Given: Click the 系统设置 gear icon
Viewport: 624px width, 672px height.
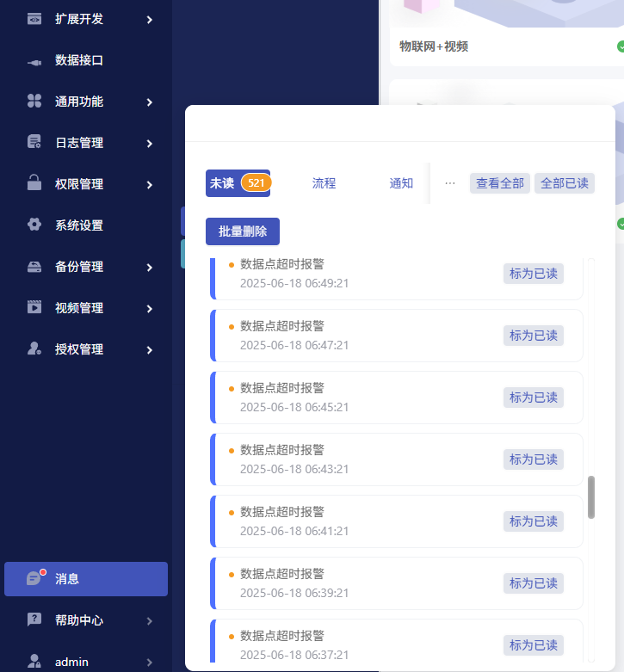Looking at the screenshot, I should point(34,225).
